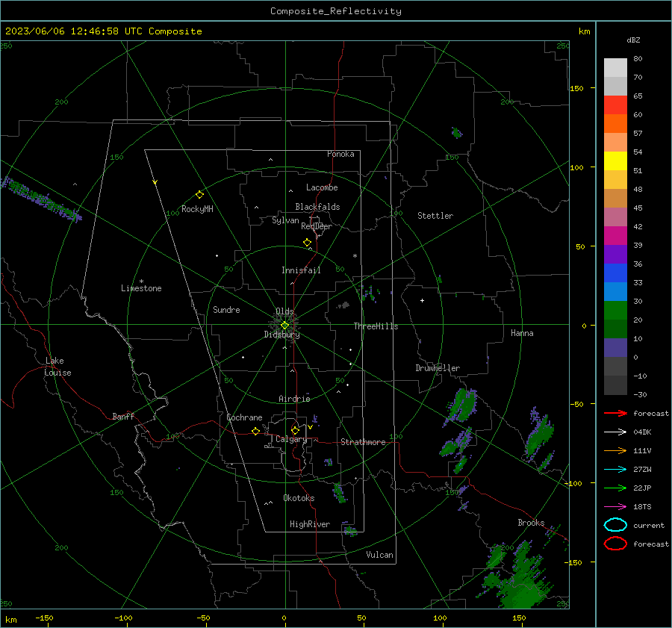Select the Vulcan map label
The height and width of the screenshot is (628, 672).
380,555
